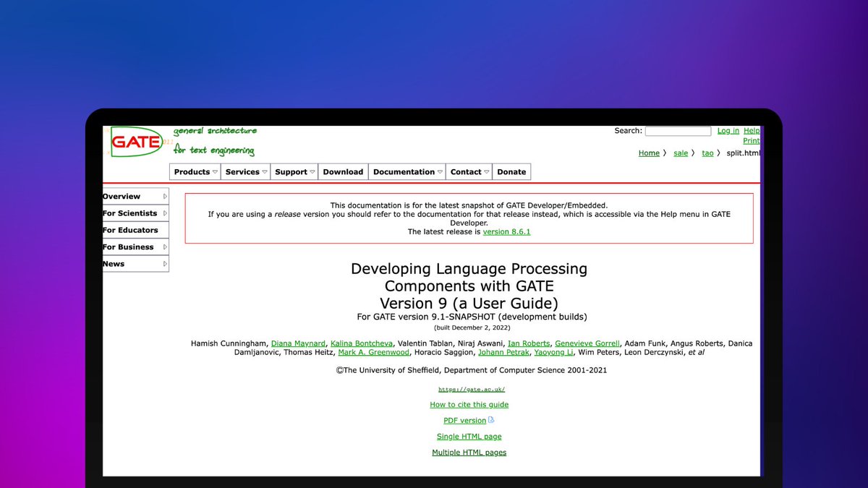Click the University of Sheffield copyright text
This screenshot has height=488, width=868.
point(471,370)
